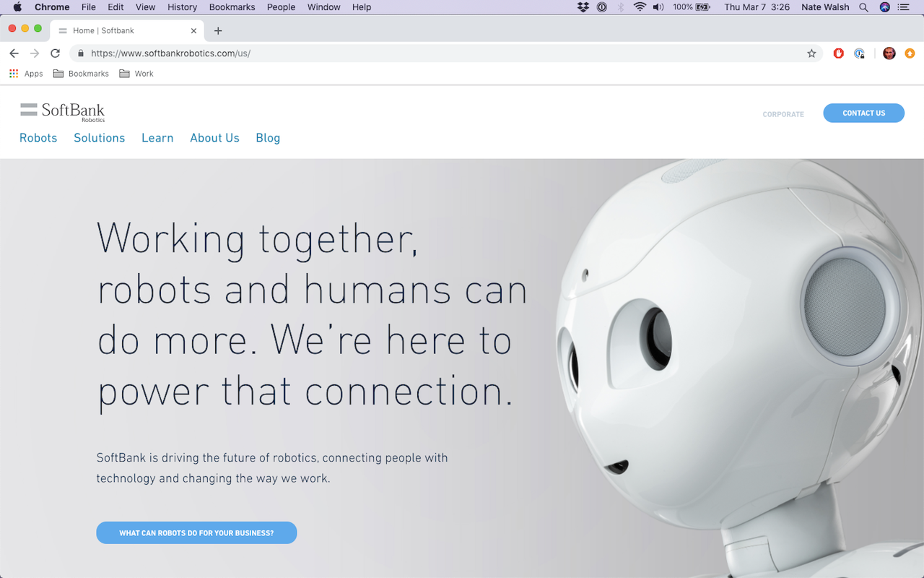Open the Solutions navigation link
The image size is (924, 578).
click(x=100, y=138)
